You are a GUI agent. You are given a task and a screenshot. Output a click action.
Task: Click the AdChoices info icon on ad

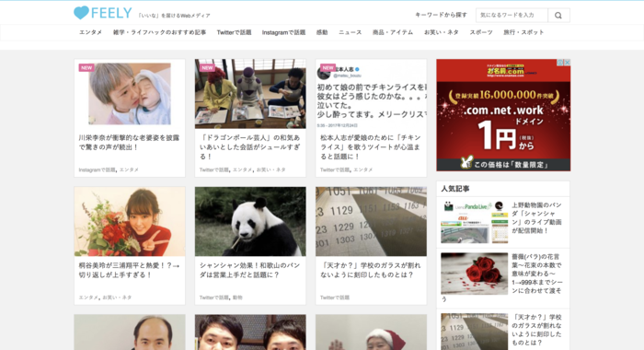[560, 63]
